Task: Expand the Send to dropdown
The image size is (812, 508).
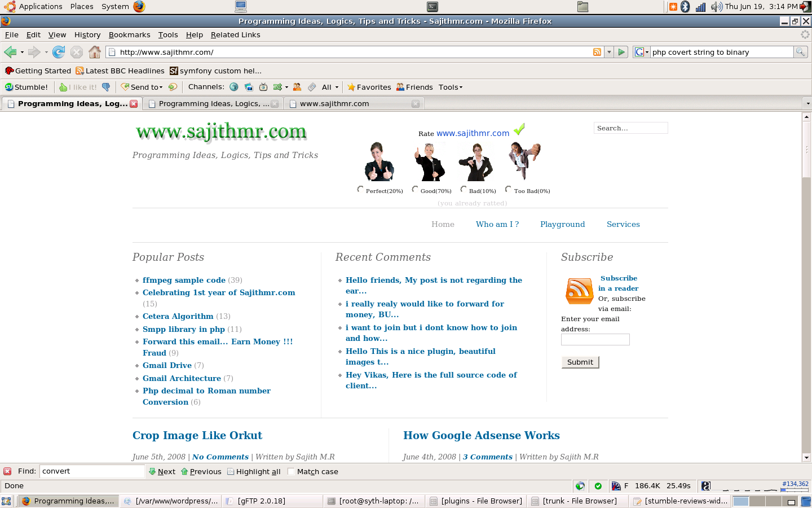Action: click(x=161, y=87)
